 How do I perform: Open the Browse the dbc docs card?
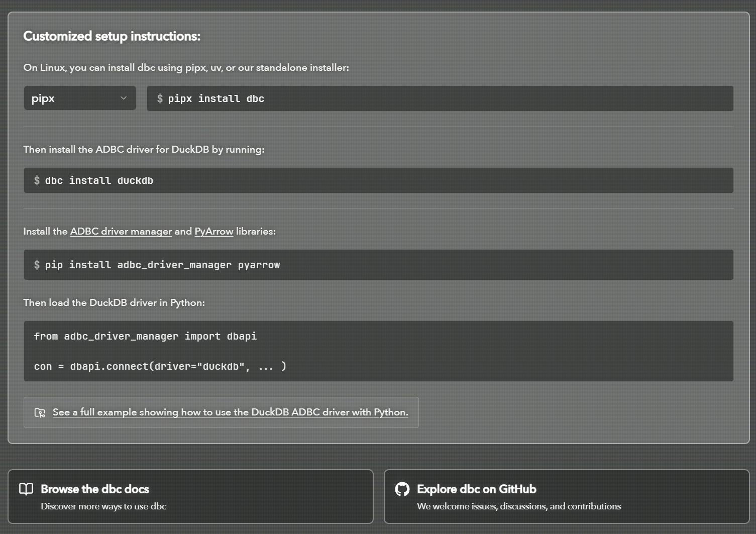[190, 496]
